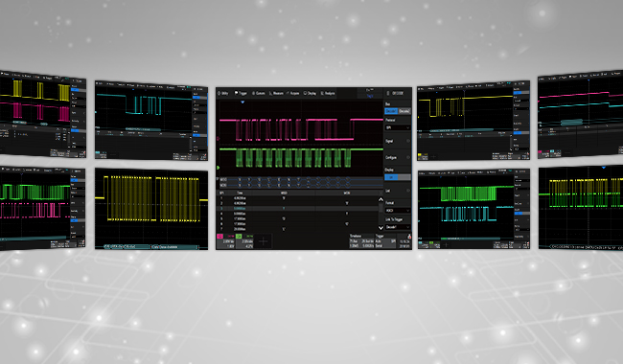The width and height of the screenshot is (623, 364).
Task: Expand the Protocol SPI dropdown
Action: pos(398,127)
